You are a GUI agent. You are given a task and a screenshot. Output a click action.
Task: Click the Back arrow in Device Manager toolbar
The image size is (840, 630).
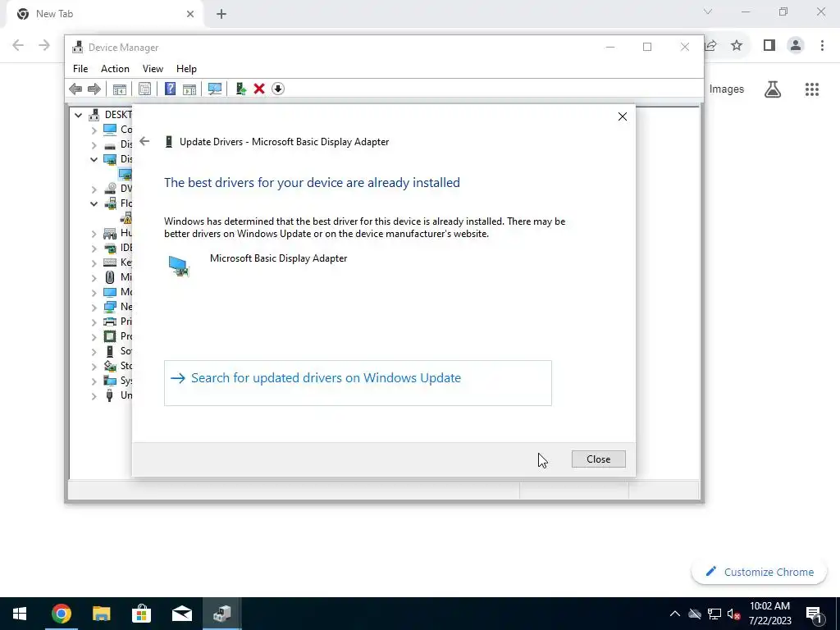coord(75,89)
